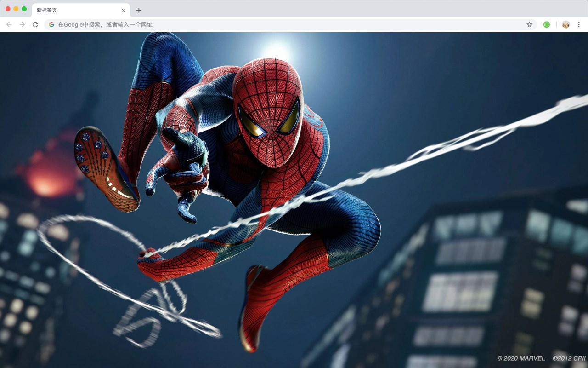Open the Chrome three-dot menu
The image size is (588, 368).
579,24
